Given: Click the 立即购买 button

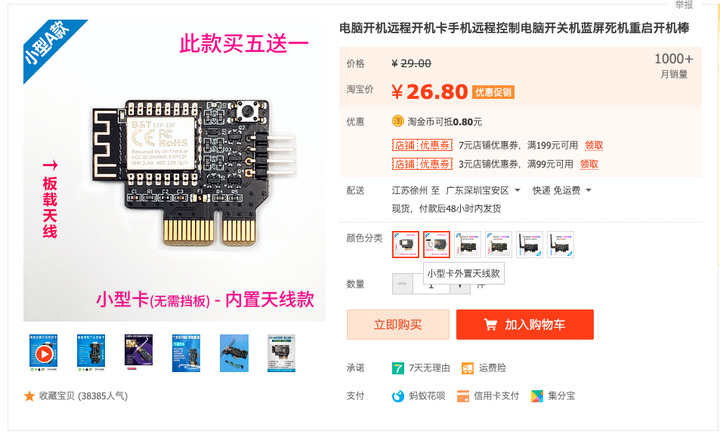Looking at the screenshot, I should coord(398,325).
